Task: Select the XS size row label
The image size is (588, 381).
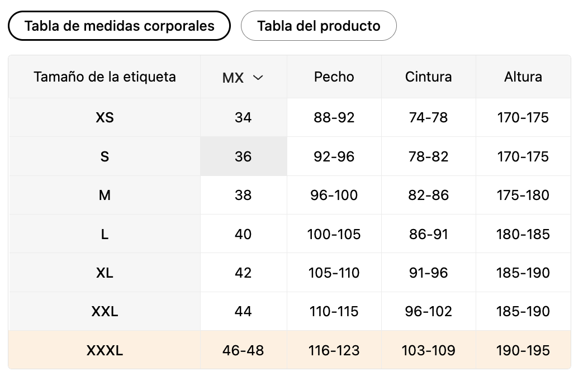Action: coord(105,118)
